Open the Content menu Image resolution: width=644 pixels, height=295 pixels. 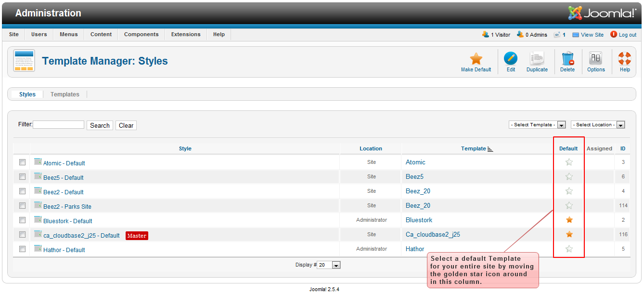tap(101, 35)
